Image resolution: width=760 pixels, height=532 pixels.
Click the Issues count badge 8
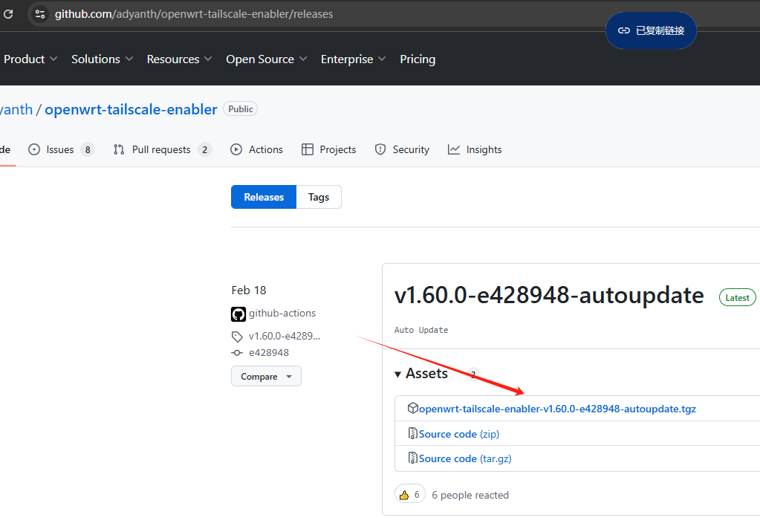point(88,150)
